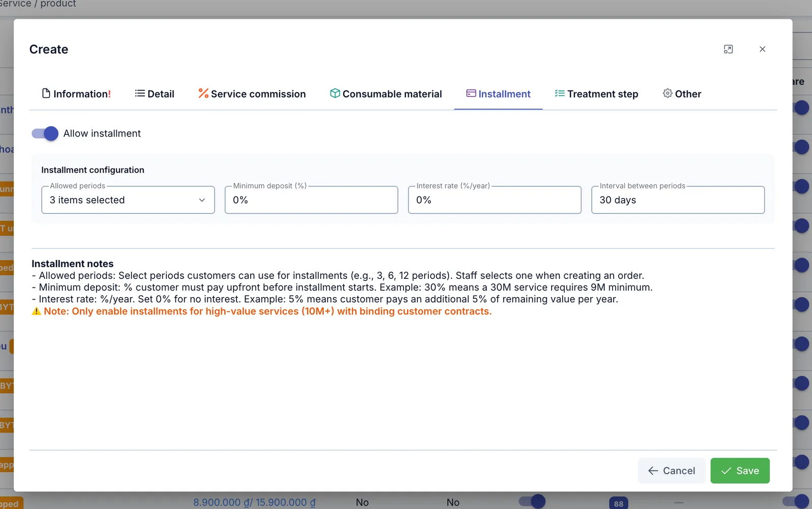812x509 pixels.
Task: Click the Installment notes heading
Action: [73, 264]
